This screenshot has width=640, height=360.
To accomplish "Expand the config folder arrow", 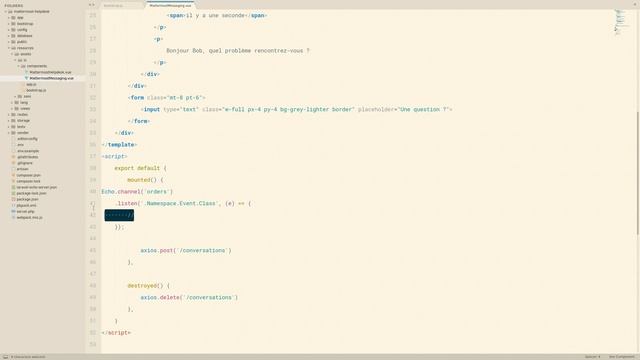I will click(x=9, y=30).
